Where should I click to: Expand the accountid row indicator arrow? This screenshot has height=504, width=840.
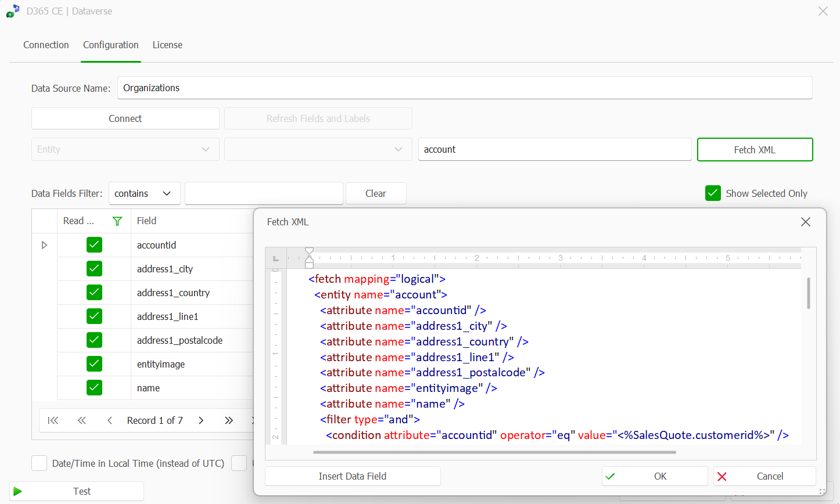pos(44,245)
